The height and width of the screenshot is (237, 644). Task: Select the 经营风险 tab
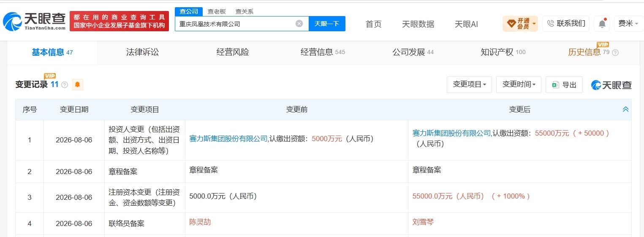[233, 52]
